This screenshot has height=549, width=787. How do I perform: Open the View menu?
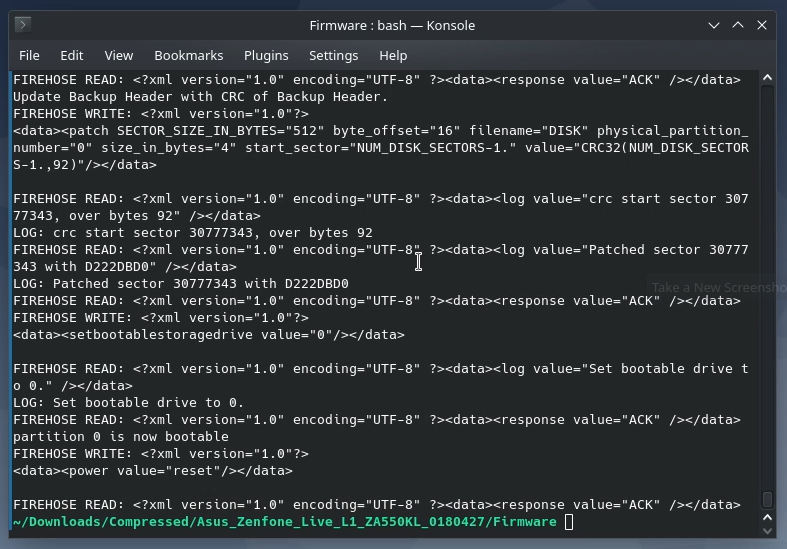118,56
